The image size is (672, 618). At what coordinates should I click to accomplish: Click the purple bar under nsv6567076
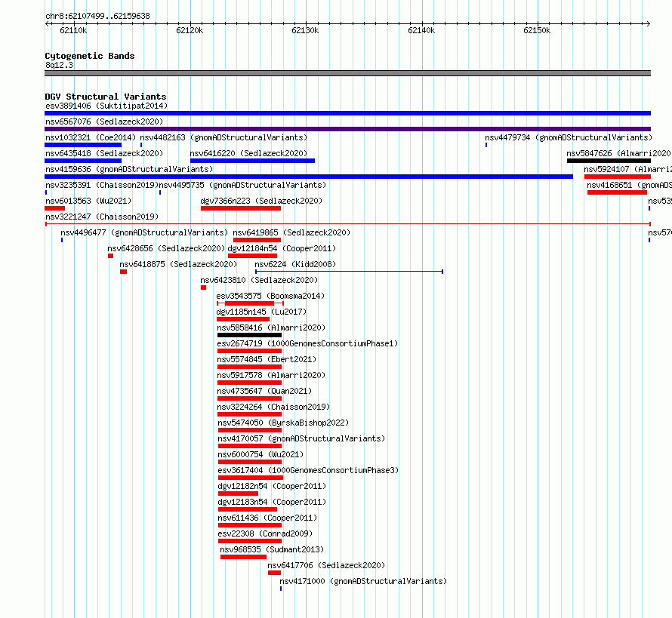(347, 129)
